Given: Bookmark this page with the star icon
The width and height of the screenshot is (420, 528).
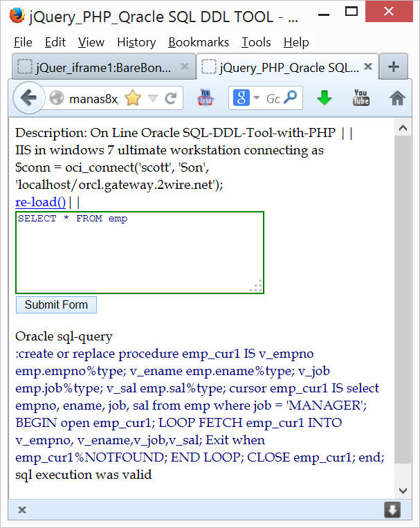Looking at the screenshot, I should coord(132,98).
